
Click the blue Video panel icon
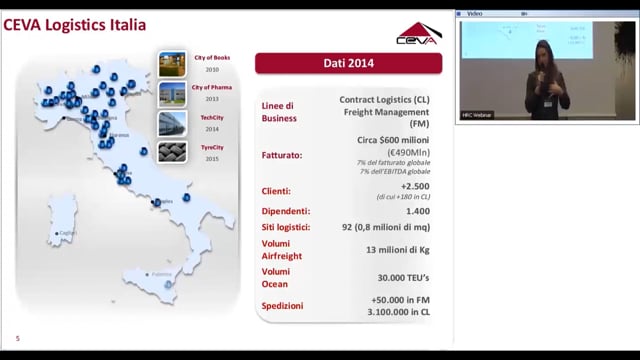pos(459,14)
